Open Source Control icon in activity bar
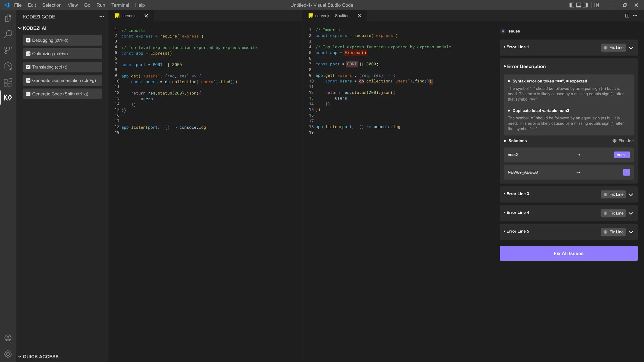Image resolution: width=644 pixels, height=362 pixels. [x=8, y=50]
